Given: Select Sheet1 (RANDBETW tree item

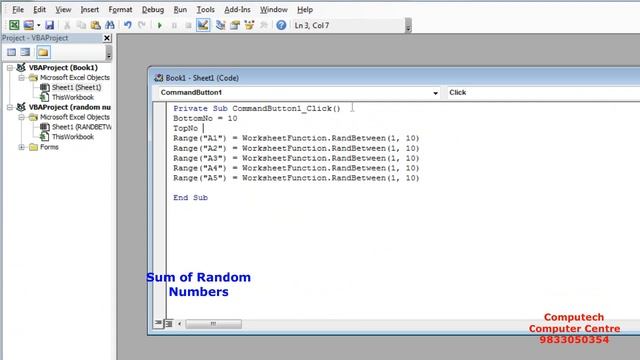Looking at the screenshot, I should [x=81, y=127].
